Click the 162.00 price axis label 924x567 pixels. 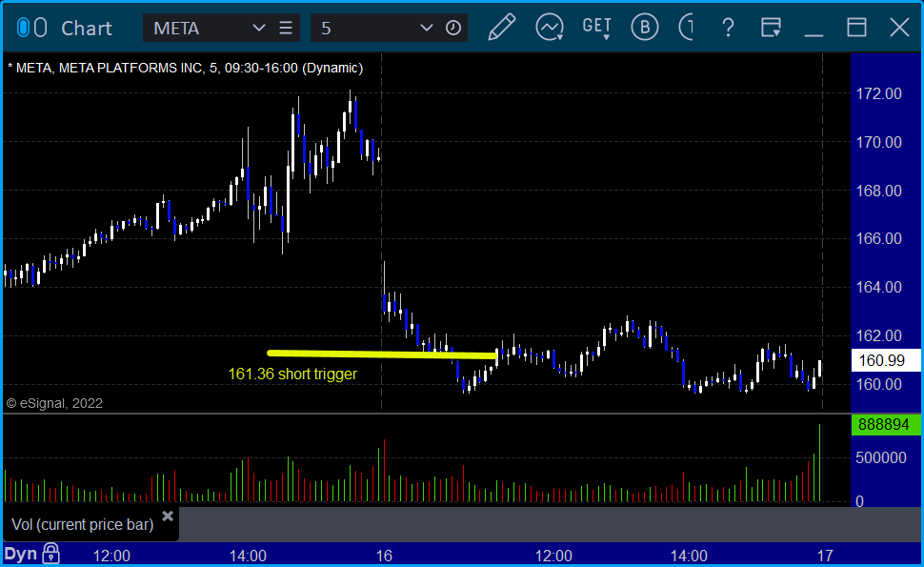(x=878, y=336)
